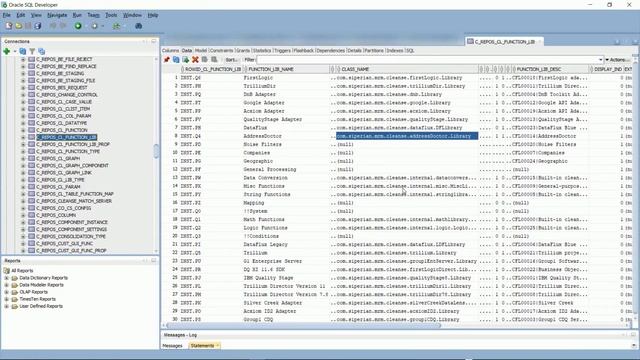Switch to the SQL tab
640x360 pixels.
coord(410,51)
